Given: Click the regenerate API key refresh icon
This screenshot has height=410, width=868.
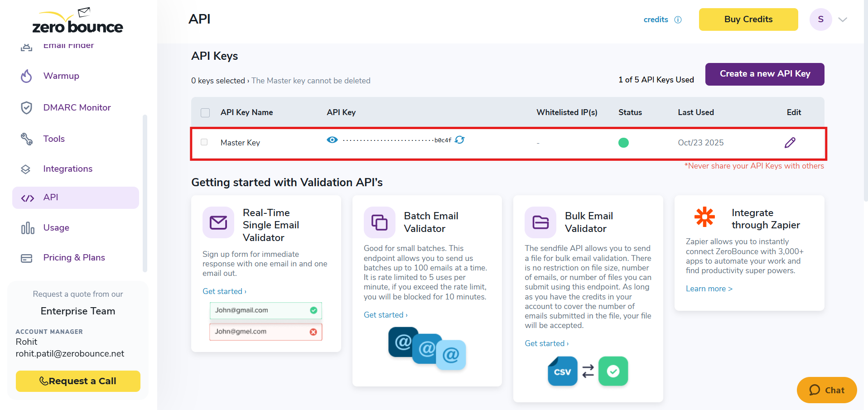Looking at the screenshot, I should pos(459,140).
